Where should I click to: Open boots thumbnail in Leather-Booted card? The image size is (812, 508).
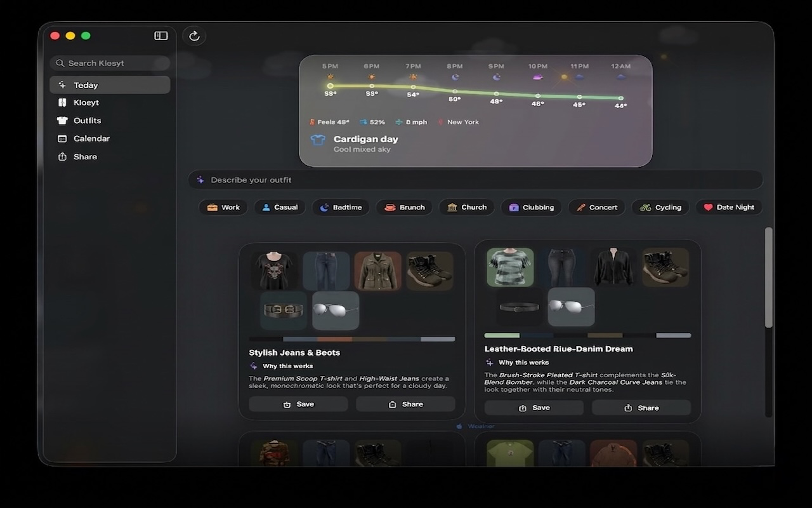click(665, 267)
